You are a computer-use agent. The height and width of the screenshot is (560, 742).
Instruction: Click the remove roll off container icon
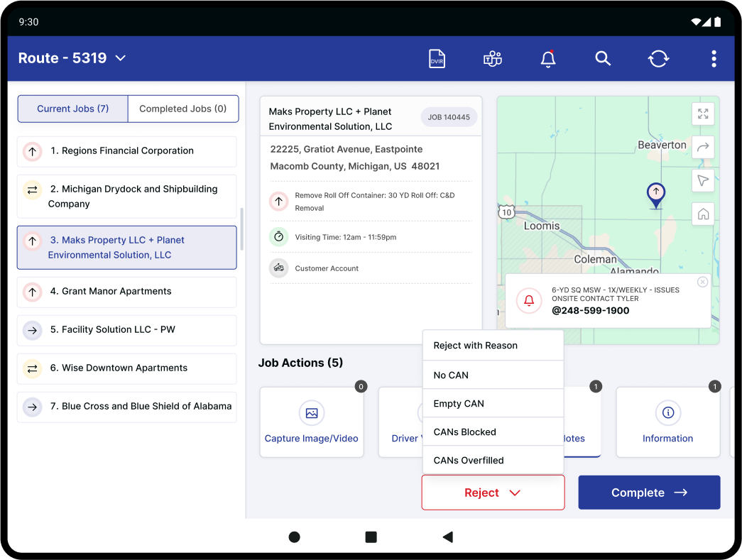click(x=279, y=201)
